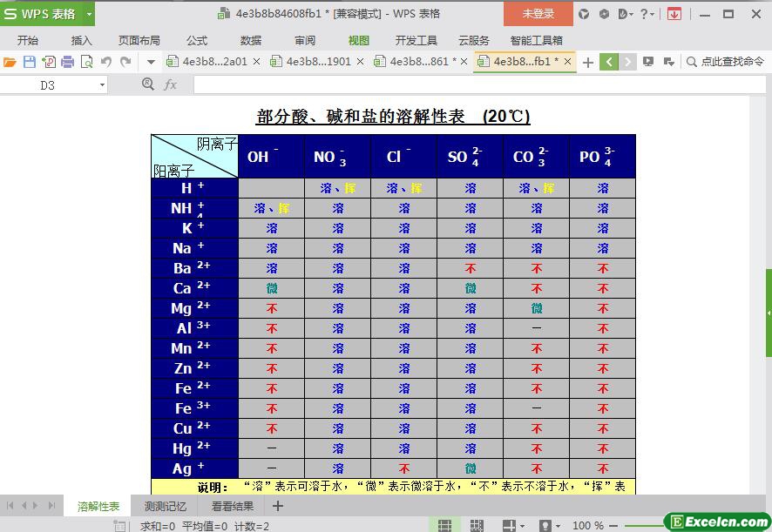The image size is (772, 532).
Task: Jump to last sheet navigation arrow
Action: coord(51,505)
